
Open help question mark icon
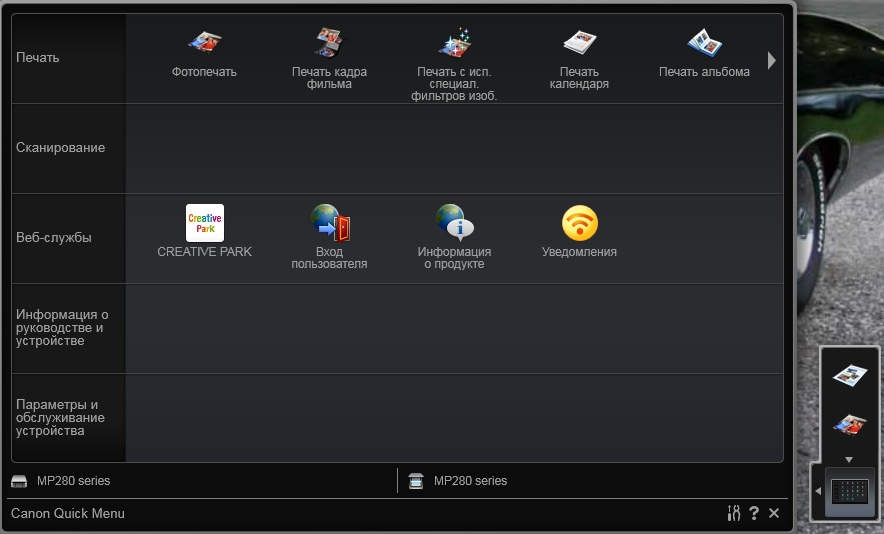click(754, 513)
